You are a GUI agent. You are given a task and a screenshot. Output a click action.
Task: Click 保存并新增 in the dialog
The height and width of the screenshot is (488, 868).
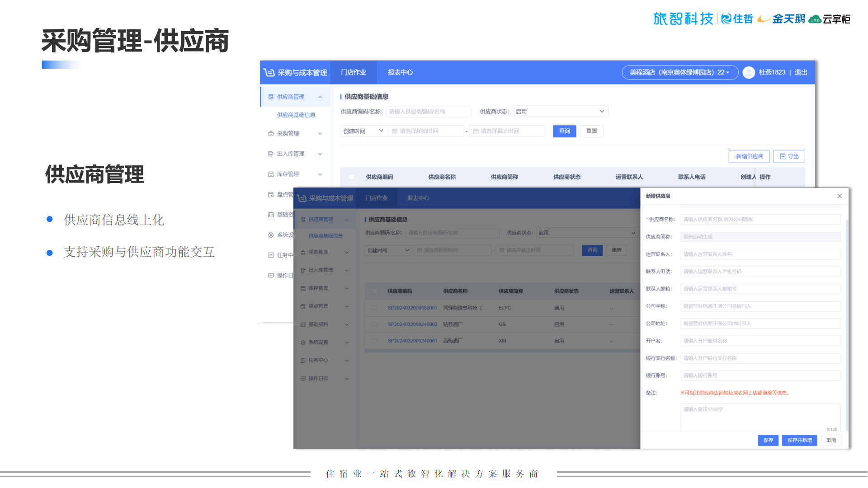pyautogui.click(x=799, y=440)
